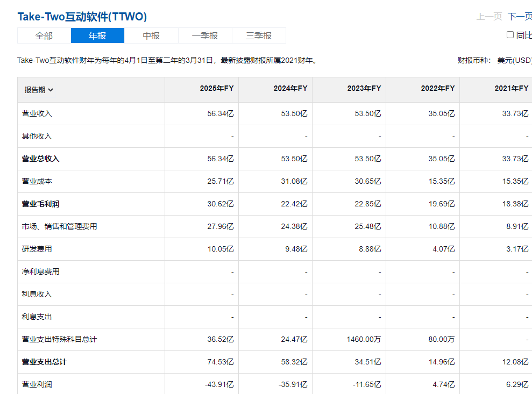This screenshot has height=394, width=532.
Task: Click 特殊科目总计 value 1460.00万
Action: [x=364, y=339]
